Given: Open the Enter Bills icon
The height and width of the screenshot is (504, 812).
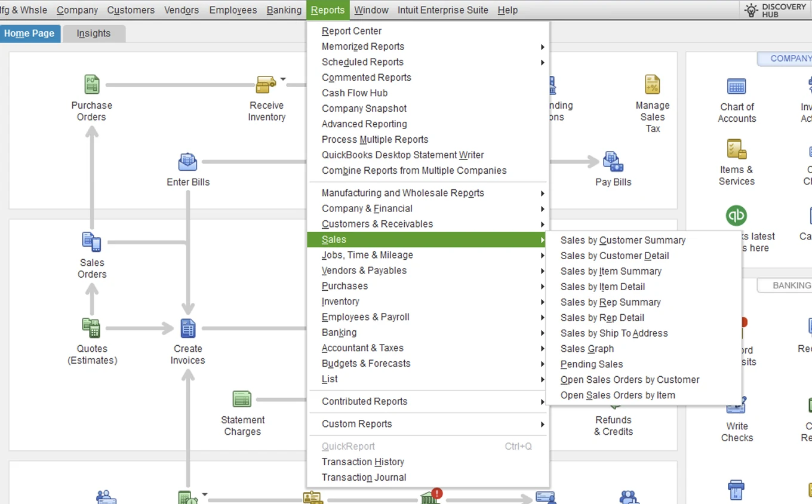Looking at the screenshot, I should pos(188,161).
